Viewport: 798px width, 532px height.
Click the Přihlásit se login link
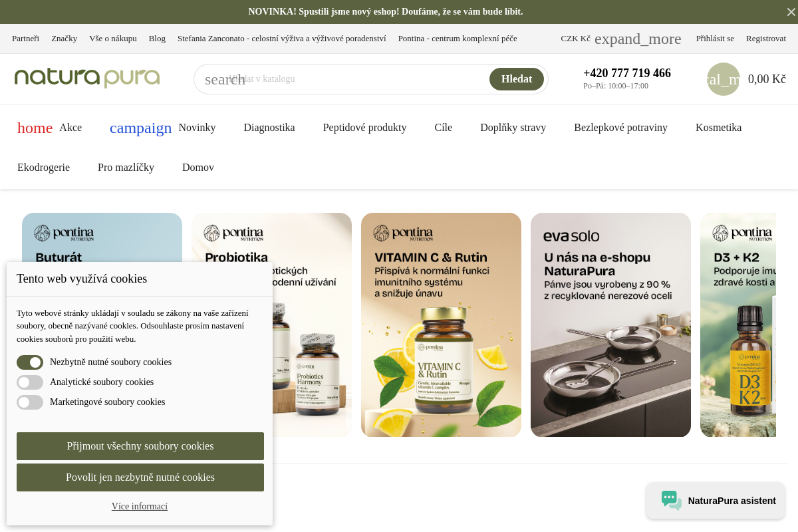(x=715, y=39)
